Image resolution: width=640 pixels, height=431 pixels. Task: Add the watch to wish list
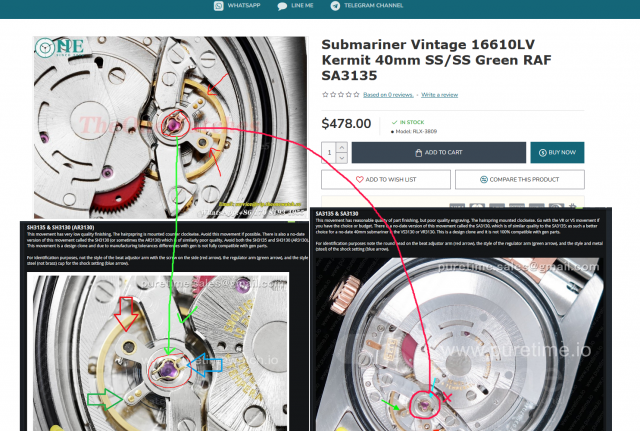tap(386, 180)
